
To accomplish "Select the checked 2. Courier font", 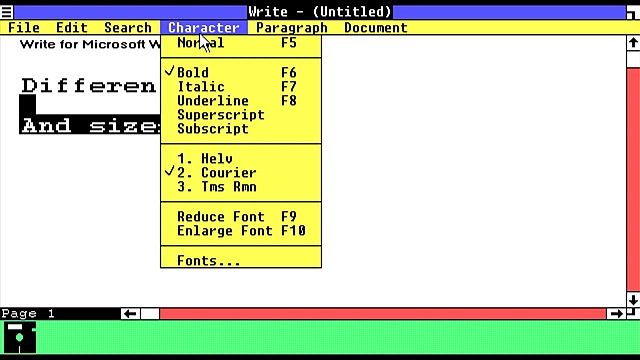I will [x=241, y=173].
